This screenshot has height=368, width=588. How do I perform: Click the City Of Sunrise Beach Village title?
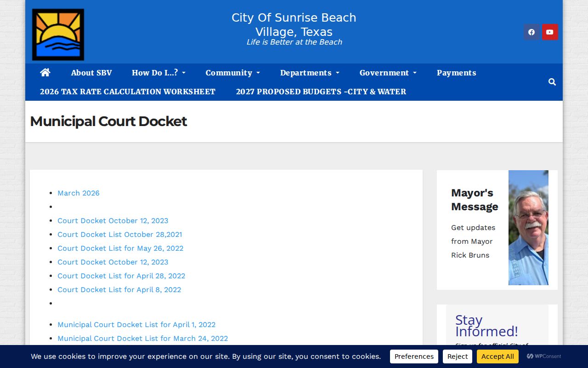[294, 25]
